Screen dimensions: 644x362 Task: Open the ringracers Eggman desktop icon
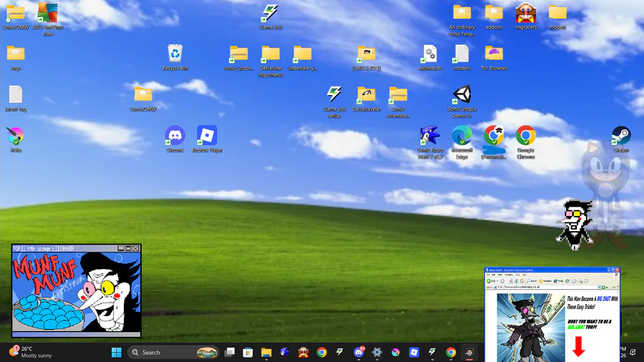point(526,16)
